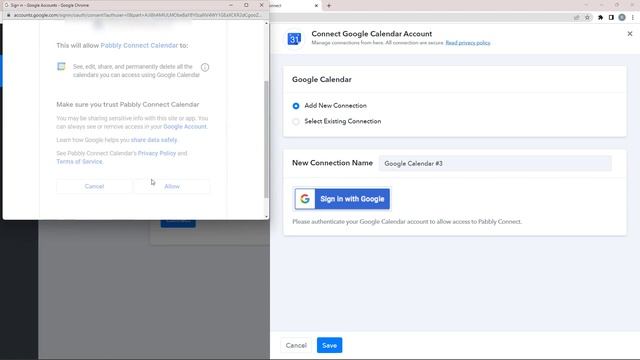Open the Privacy Policy link in popup

click(x=157, y=153)
